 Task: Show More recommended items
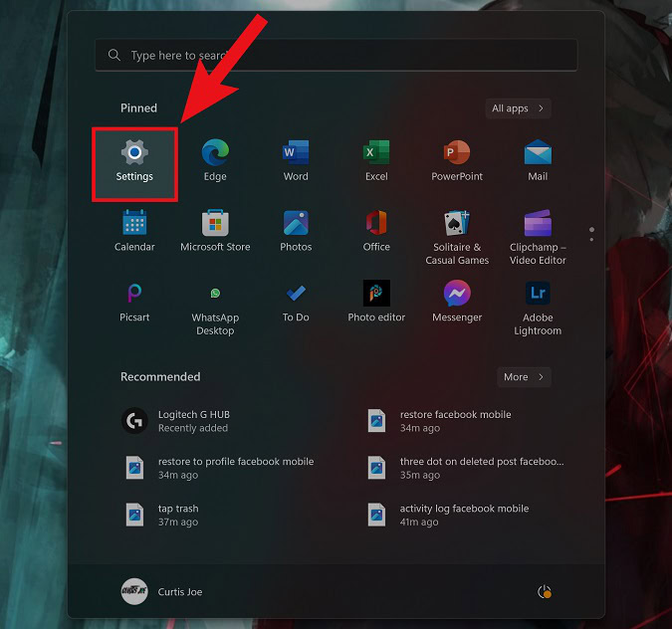524,377
